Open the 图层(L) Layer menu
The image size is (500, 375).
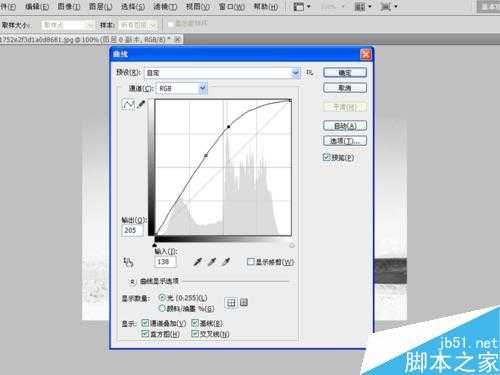[101, 6]
